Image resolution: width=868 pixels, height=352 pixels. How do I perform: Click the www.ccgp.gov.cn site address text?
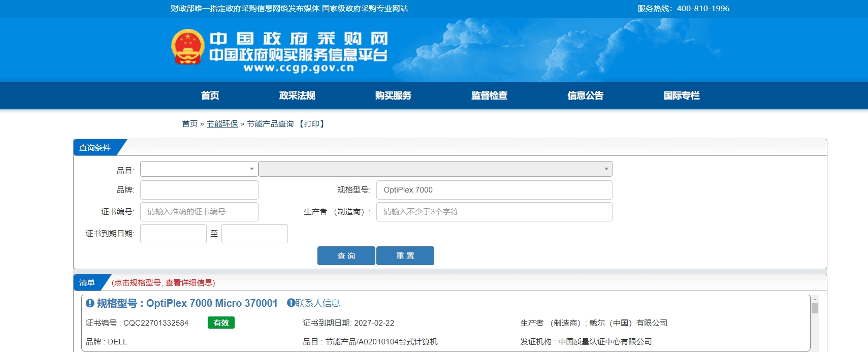tap(299, 68)
